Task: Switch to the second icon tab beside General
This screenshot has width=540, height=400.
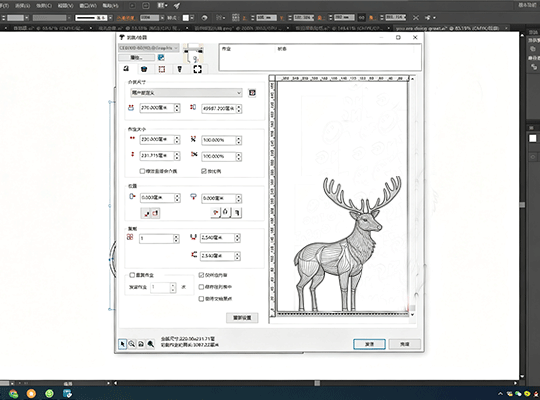Action: [144, 69]
